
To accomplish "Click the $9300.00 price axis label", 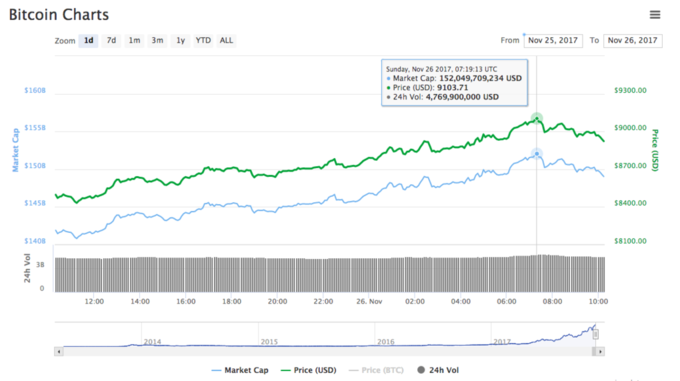I will (630, 90).
